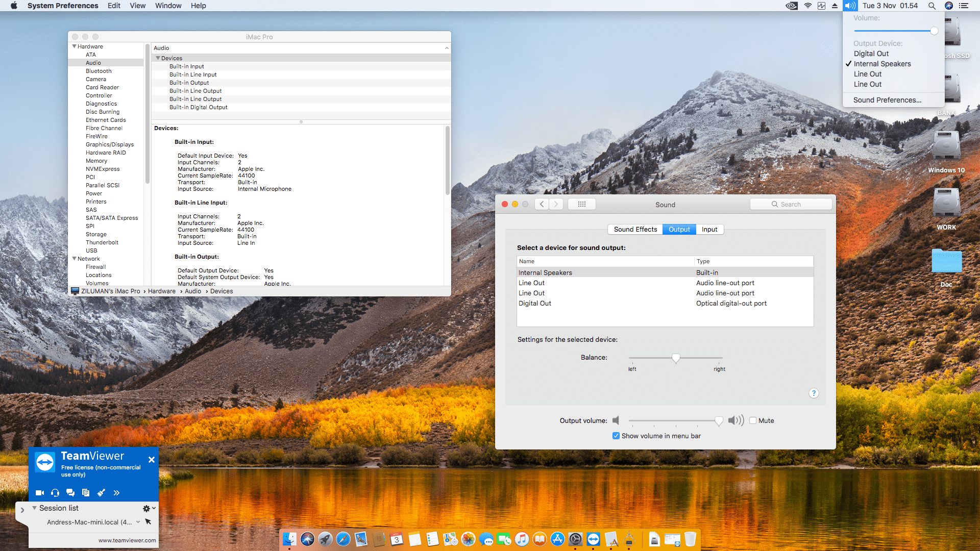Click the Sound preferences Search field
The width and height of the screenshot is (980, 551).
click(791, 205)
